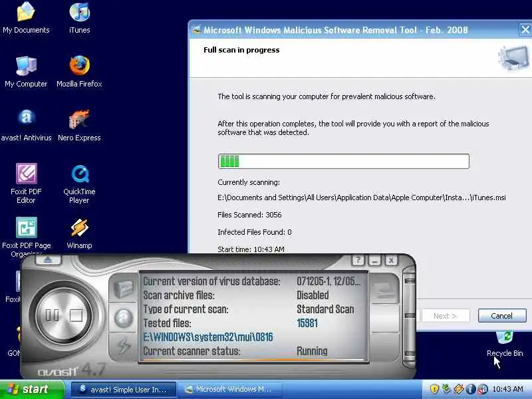Click the avast! folder selection icon on right
Viewport: 532px width, 399px height.
(384, 289)
